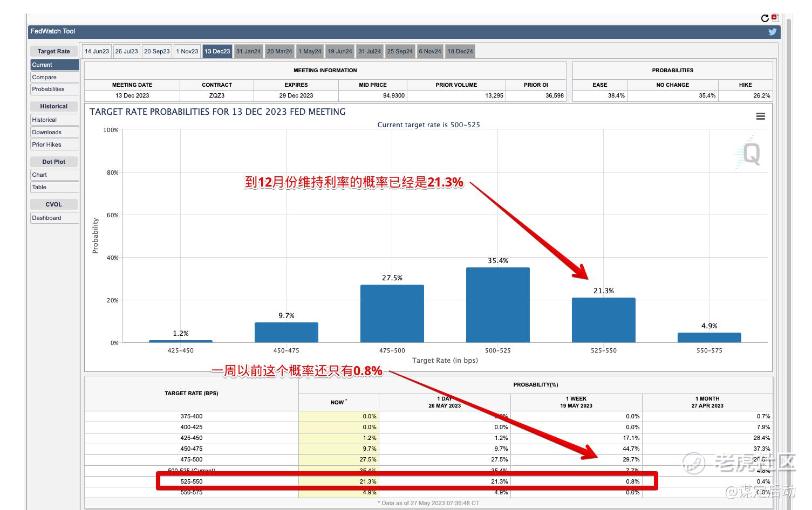
Task: Click the 550-575 row label in the probability table
Action: [x=192, y=492]
